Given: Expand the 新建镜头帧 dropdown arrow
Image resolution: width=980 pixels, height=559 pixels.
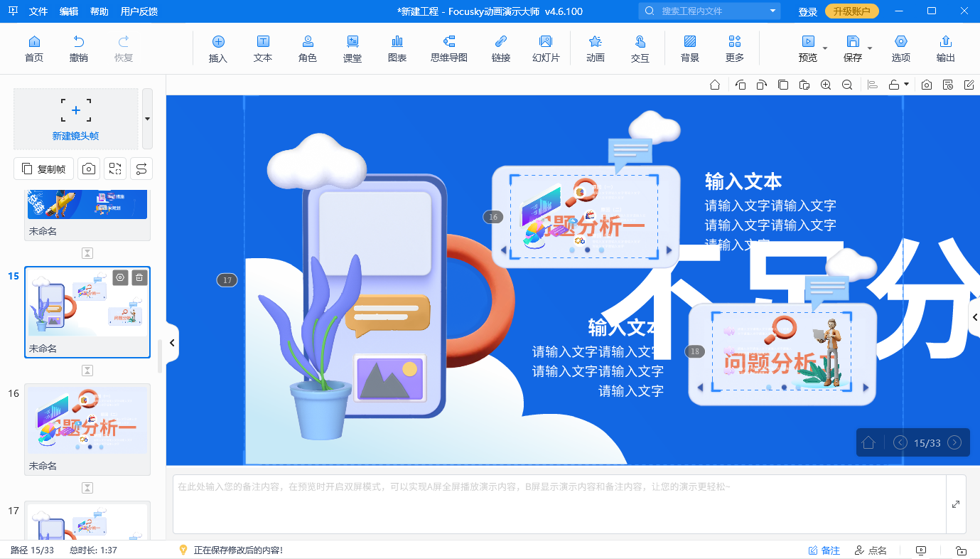Looking at the screenshot, I should (x=147, y=118).
